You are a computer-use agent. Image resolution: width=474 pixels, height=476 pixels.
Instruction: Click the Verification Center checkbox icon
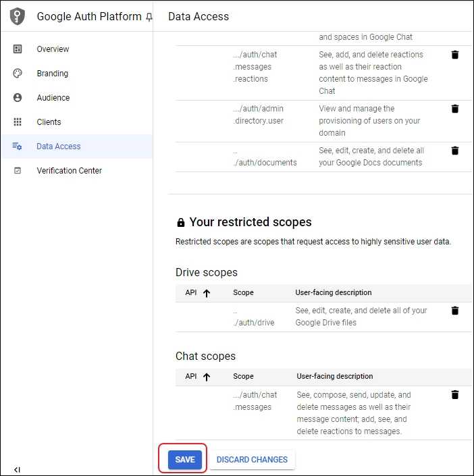pos(18,171)
